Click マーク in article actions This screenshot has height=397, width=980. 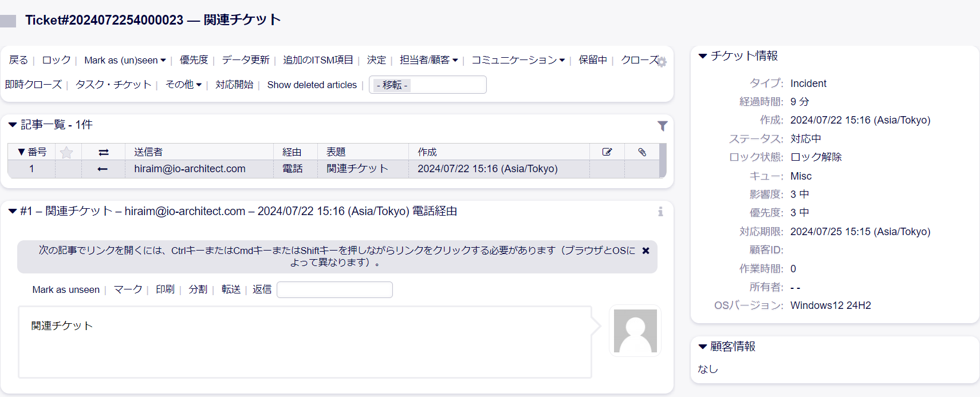coord(128,289)
